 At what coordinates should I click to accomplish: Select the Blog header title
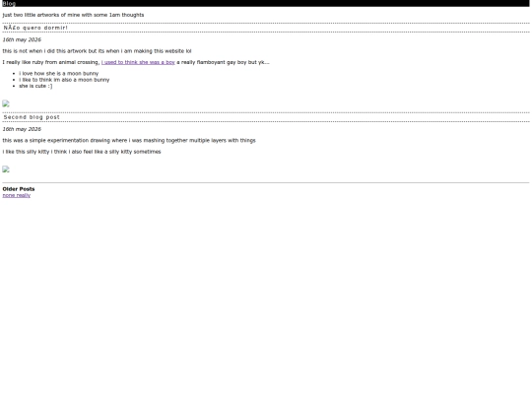[x=9, y=3]
